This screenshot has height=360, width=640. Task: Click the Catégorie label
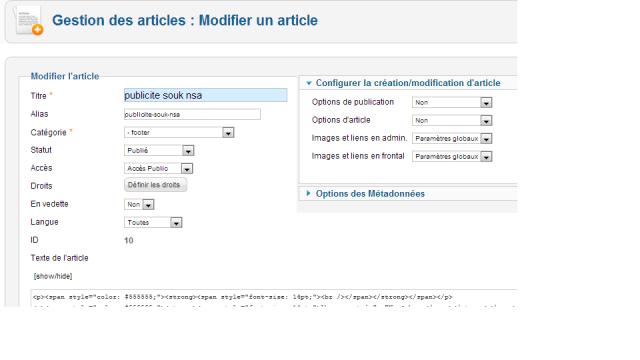[48, 133]
